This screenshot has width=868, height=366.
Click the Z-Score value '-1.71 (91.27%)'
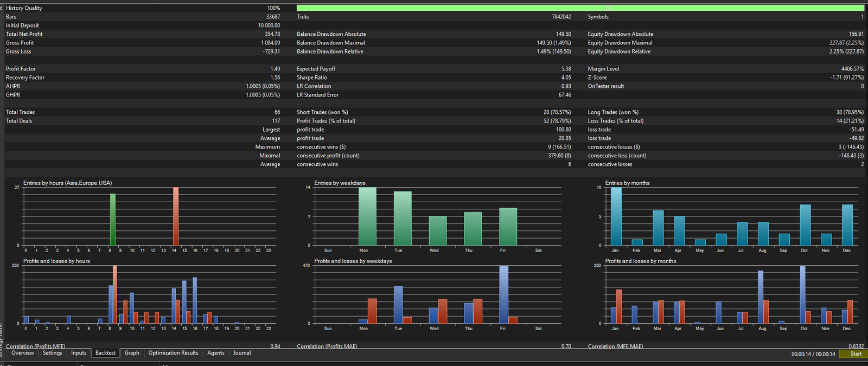[x=847, y=78]
